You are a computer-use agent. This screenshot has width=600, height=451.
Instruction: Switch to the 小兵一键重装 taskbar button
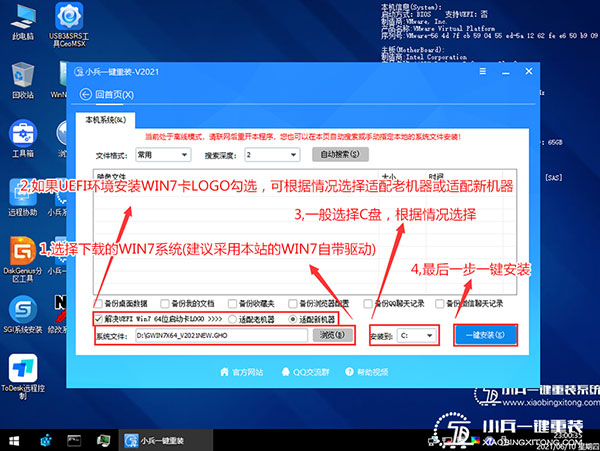click(165, 441)
